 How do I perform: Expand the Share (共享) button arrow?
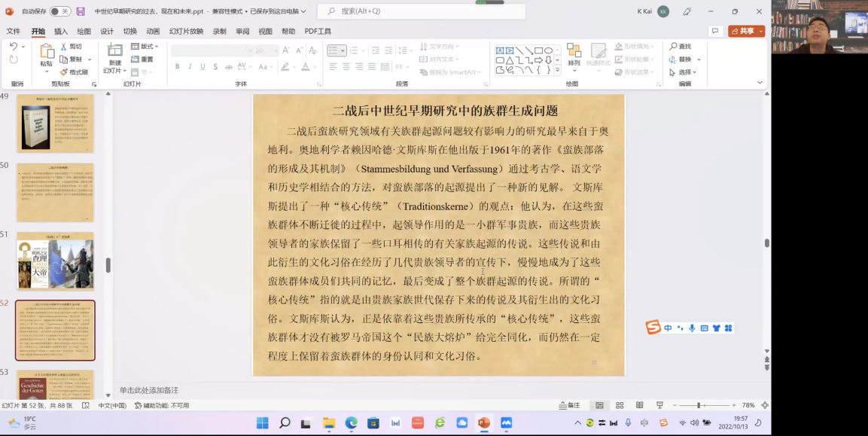pyautogui.click(x=761, y=31)
